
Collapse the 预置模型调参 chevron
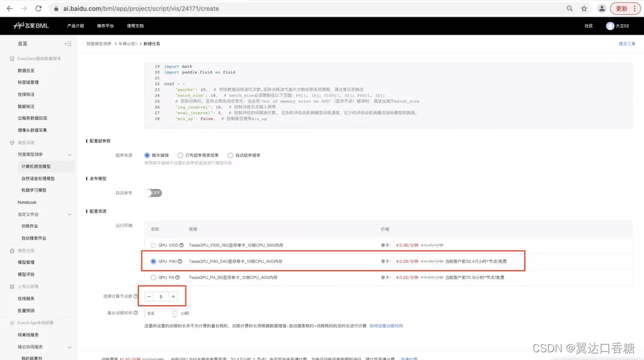(69, 155)
